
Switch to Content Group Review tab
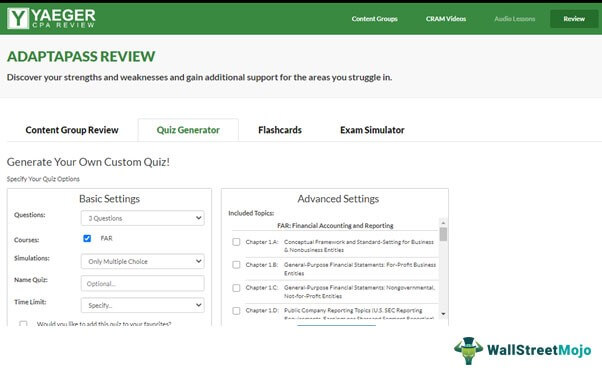72,130
